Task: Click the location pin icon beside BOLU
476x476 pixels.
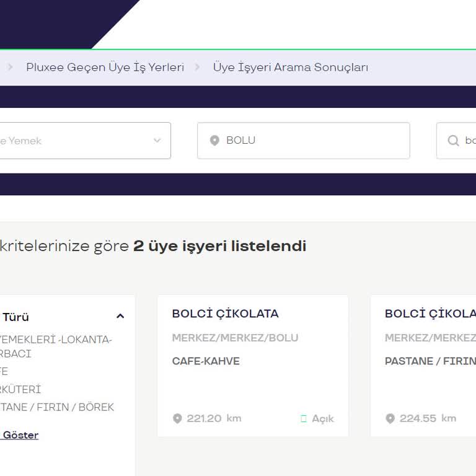Action: click(x=214, y=141)
